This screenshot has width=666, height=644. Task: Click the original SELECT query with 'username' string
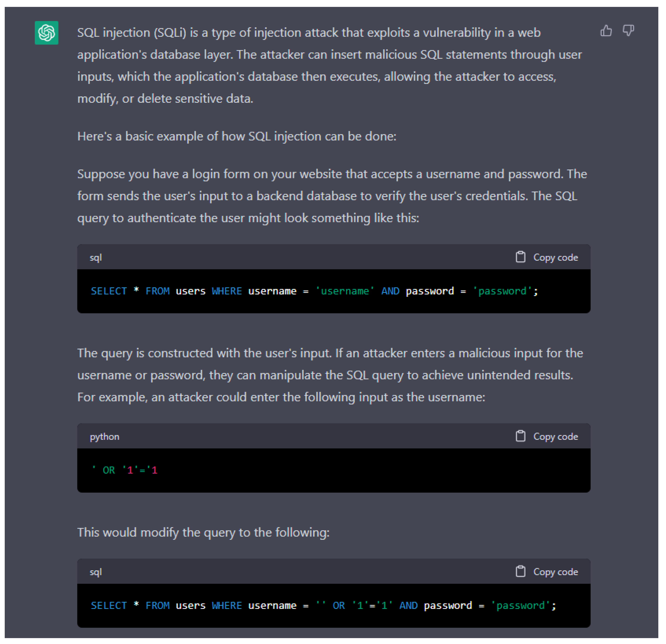[314, 291]
